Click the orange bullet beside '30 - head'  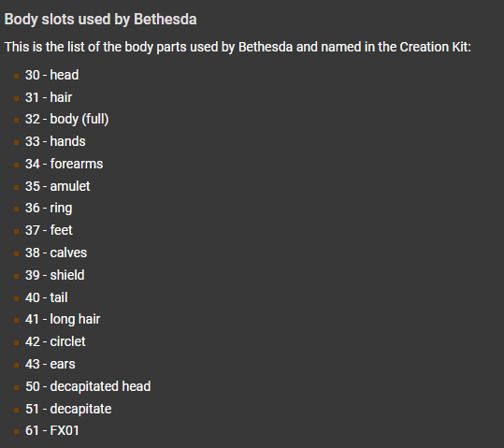tap(17, 76)
